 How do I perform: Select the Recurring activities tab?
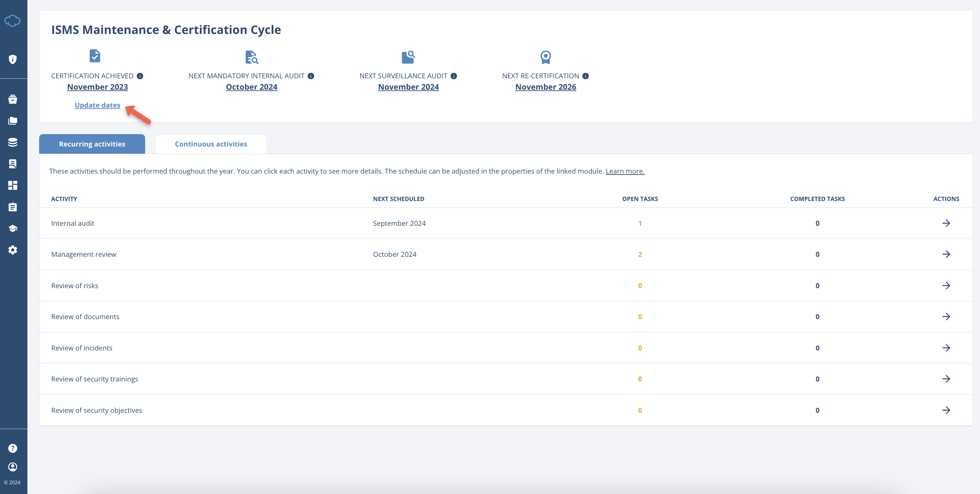tap(92, 144)
